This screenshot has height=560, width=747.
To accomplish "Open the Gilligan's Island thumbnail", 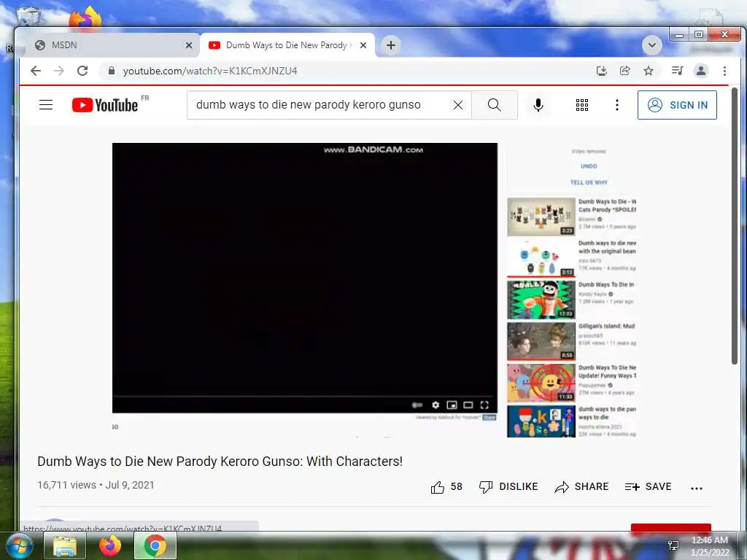I will click(541, 341).
